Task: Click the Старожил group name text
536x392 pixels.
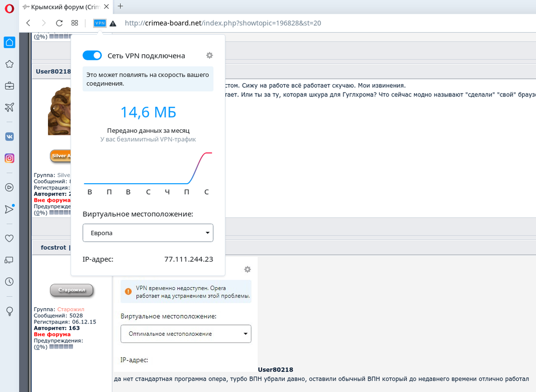Action: tap(71, 309)
